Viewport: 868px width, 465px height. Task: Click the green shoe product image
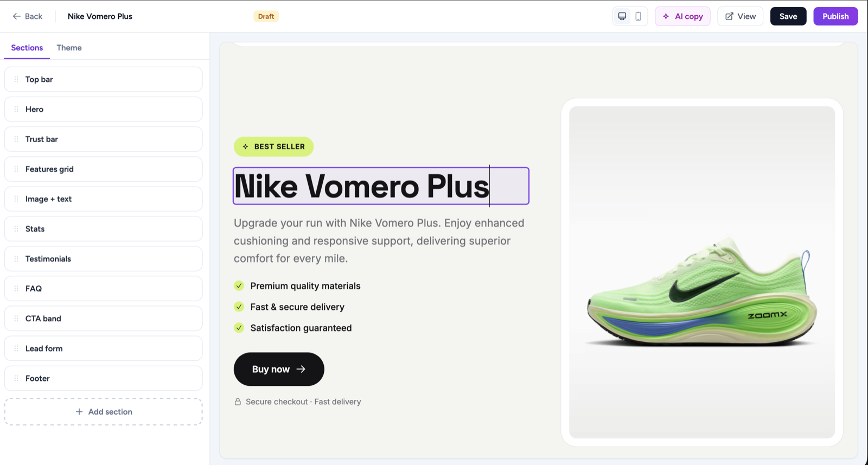pyautogui.click(x=702, y=272)
